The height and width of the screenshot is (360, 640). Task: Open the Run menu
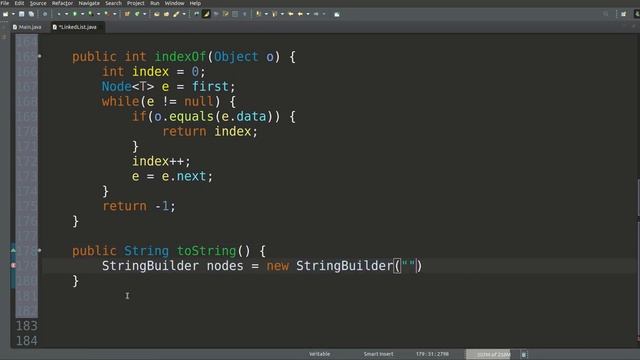155,3
